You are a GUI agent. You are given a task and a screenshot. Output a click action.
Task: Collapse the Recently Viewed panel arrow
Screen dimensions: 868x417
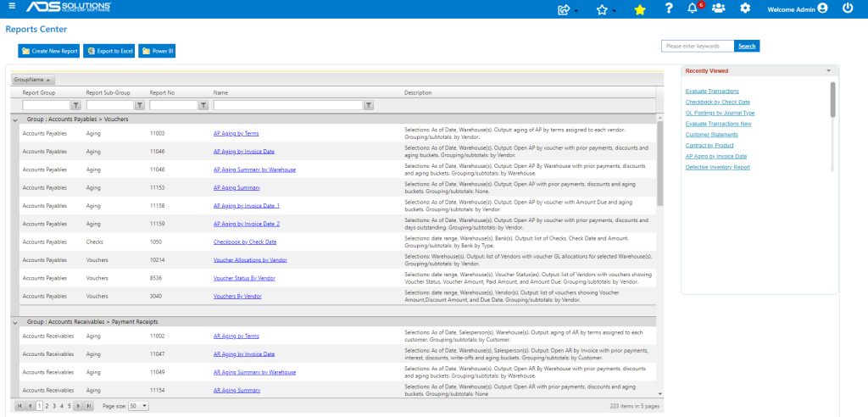(829, 71)
